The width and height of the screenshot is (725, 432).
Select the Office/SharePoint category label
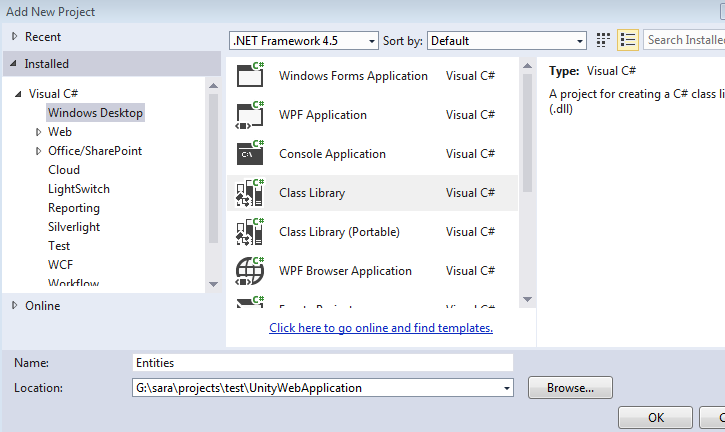[95, 151]
